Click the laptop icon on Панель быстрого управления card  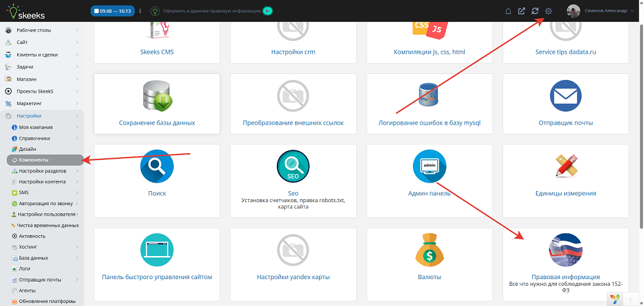[x=157, y=250]
